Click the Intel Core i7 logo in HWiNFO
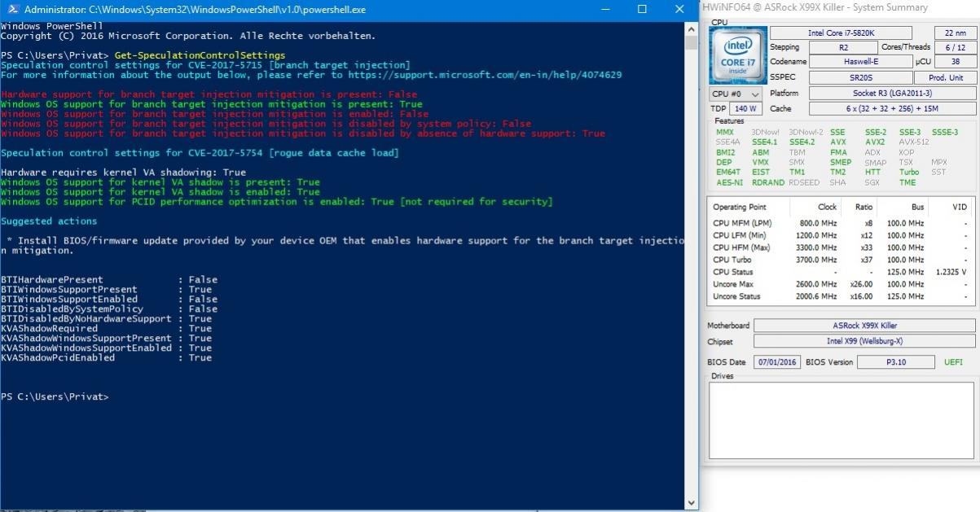The image size is (980, 512). [738, 55]
